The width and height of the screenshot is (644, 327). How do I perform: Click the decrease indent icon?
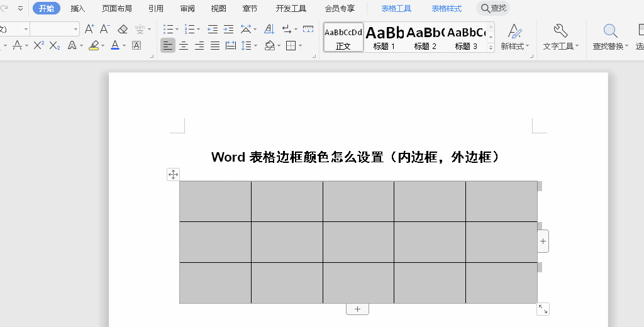213,29
